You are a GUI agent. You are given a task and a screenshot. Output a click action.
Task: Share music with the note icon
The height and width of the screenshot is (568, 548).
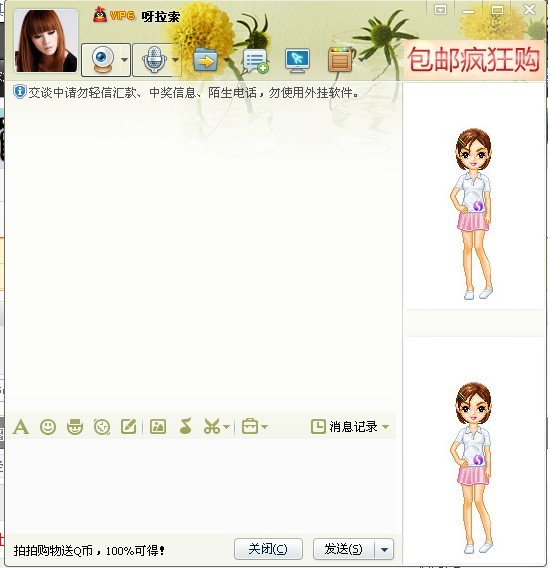pos(185,426)
